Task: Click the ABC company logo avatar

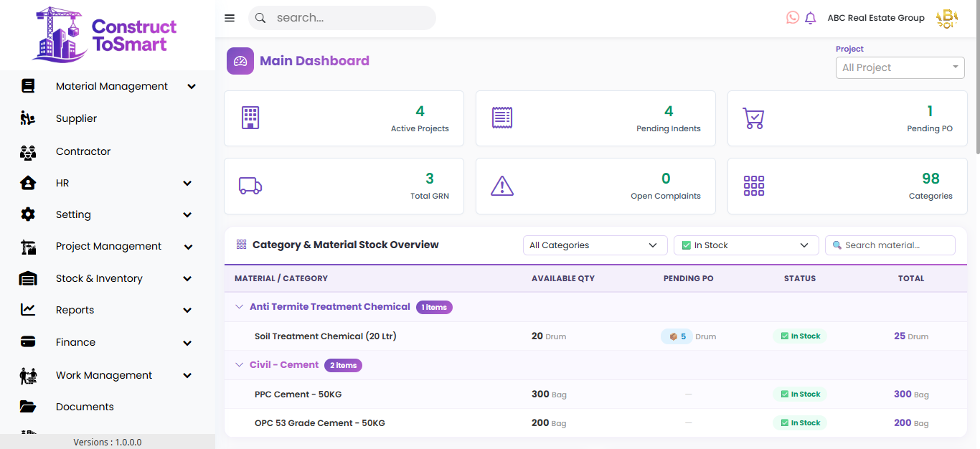Action: [947, 18]
